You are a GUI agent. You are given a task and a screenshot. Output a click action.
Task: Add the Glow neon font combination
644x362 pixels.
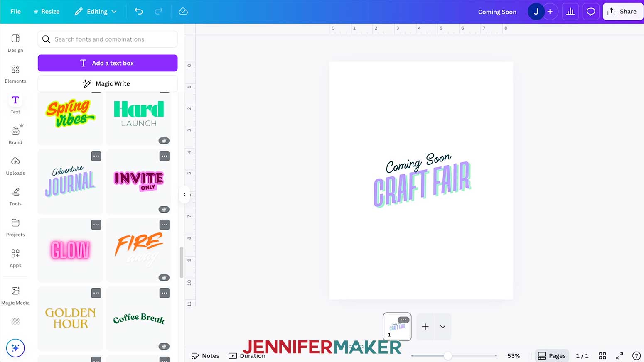point(70,250)
